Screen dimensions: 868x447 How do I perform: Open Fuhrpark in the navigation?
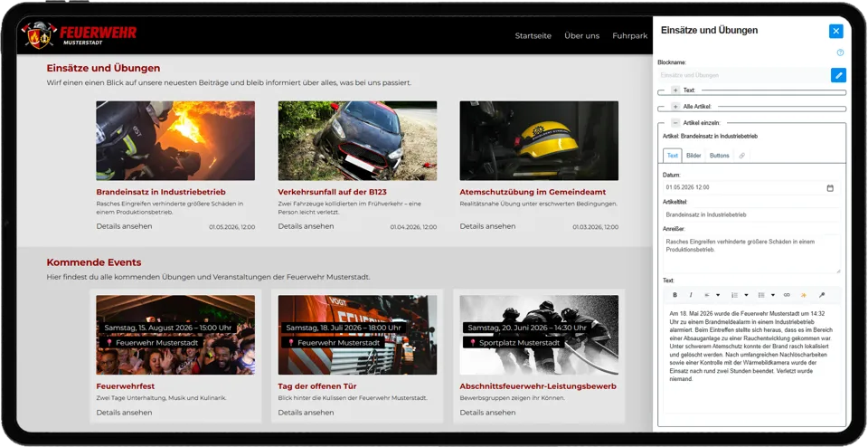(630, 35)
